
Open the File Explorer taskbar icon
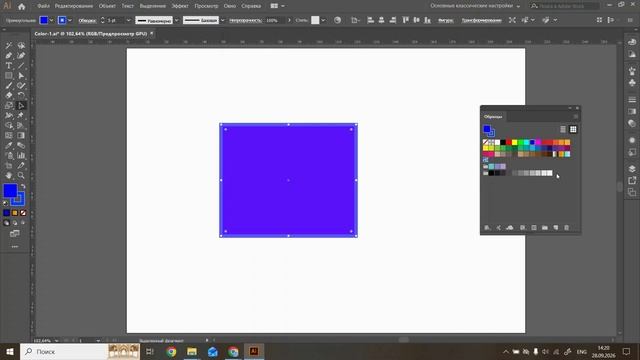[192, 351]
